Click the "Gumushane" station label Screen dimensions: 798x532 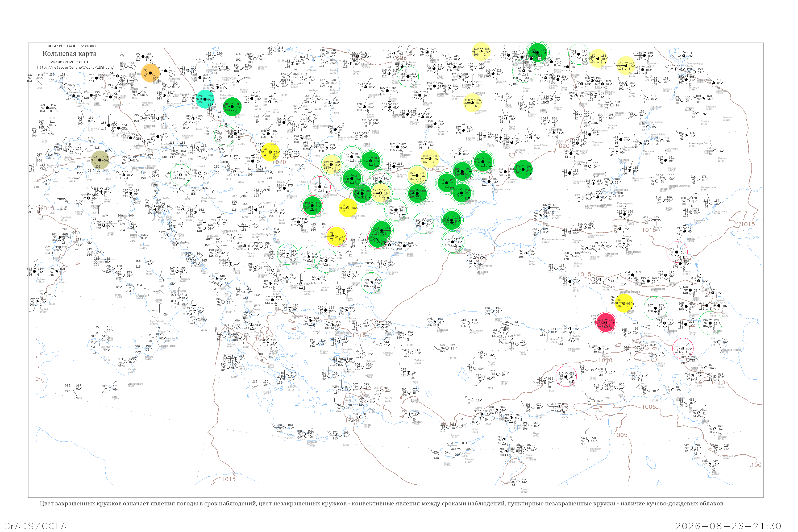pyautogui.click(x=574, y=349)
